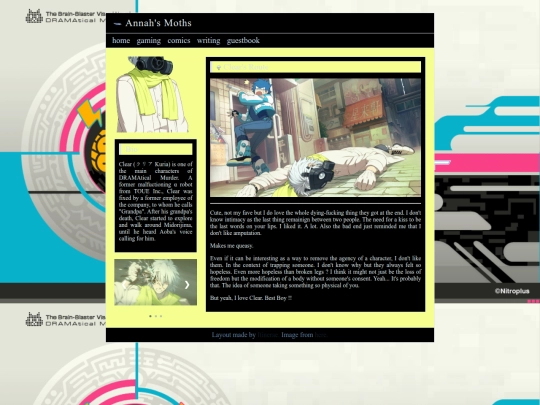Click the Bio heading
This screenshot has width=540, height=405.
click(x=132, y=149)
